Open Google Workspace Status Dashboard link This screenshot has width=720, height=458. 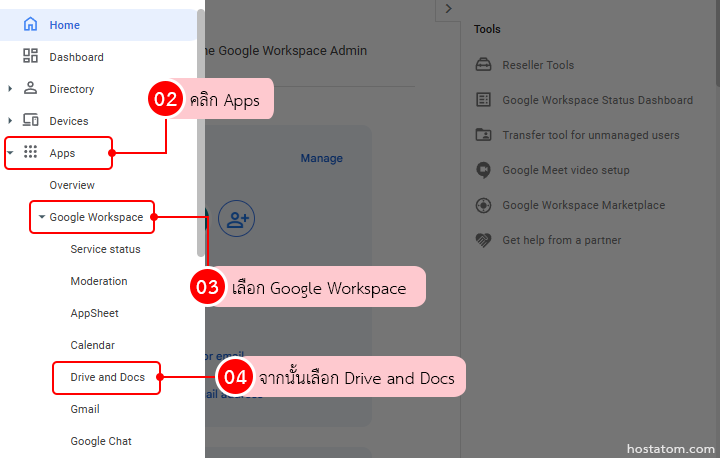tap(597, 100)
